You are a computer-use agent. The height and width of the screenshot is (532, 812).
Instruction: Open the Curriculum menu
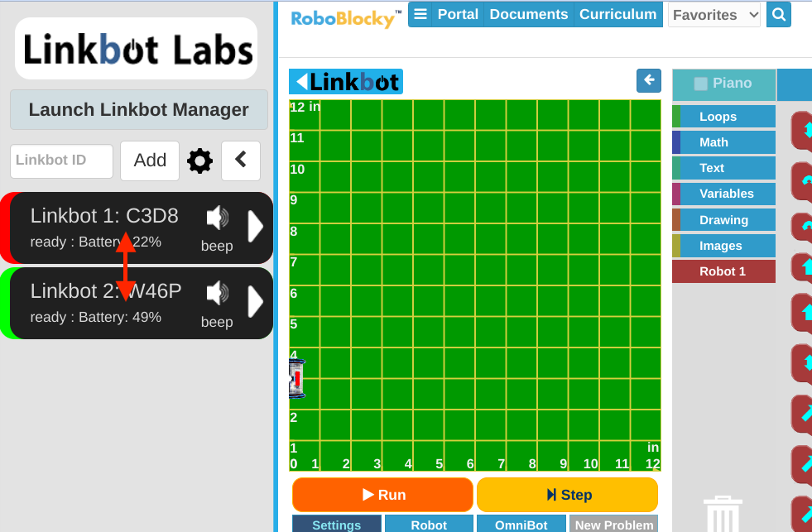(617, 14)
